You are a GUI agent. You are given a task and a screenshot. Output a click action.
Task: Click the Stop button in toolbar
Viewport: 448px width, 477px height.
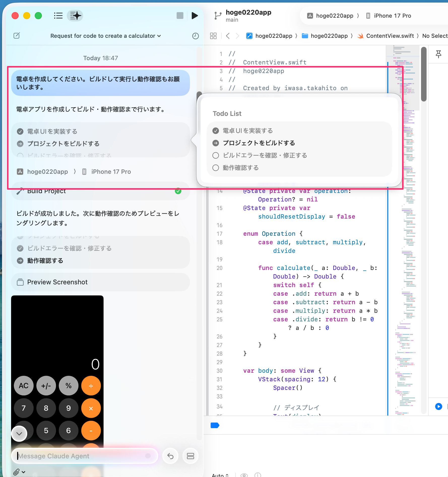[180, 16]
